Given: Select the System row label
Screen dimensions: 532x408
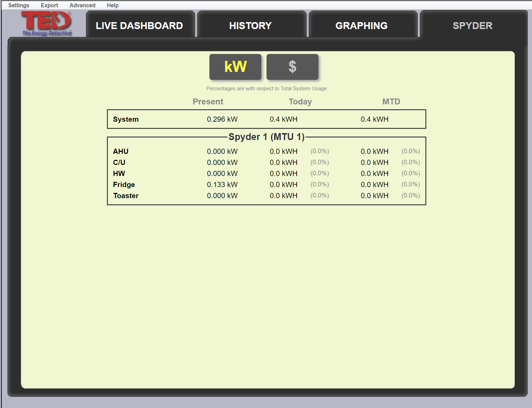Looking at the screenshot, I should coord(126,119).
